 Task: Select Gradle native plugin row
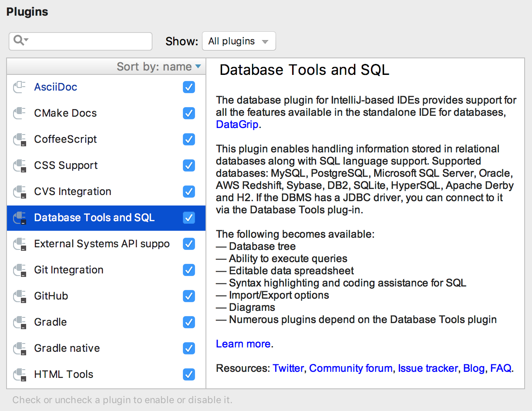(106, 348)
